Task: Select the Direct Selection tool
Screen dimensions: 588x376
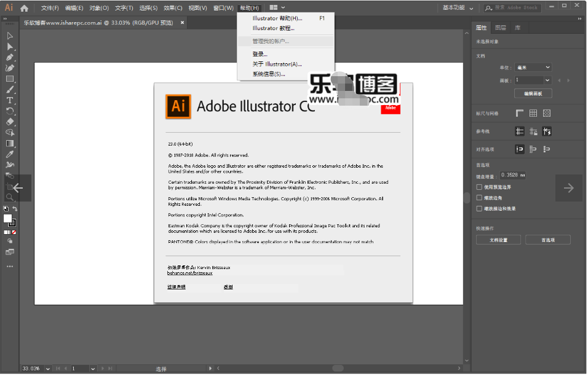Action: click(10, 47)
